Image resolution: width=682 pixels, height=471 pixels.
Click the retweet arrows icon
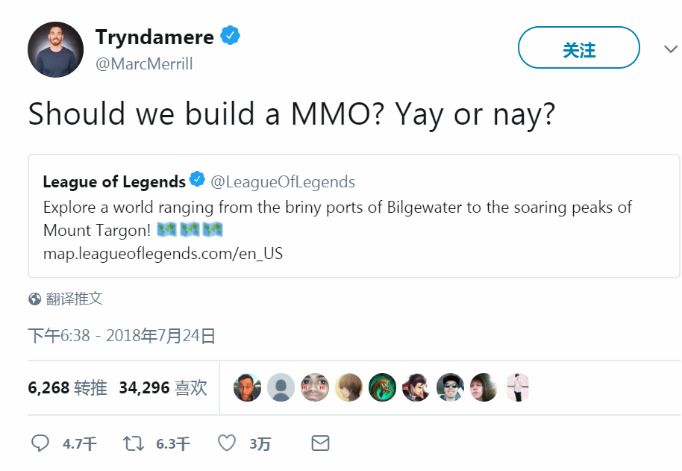[133, 443]
